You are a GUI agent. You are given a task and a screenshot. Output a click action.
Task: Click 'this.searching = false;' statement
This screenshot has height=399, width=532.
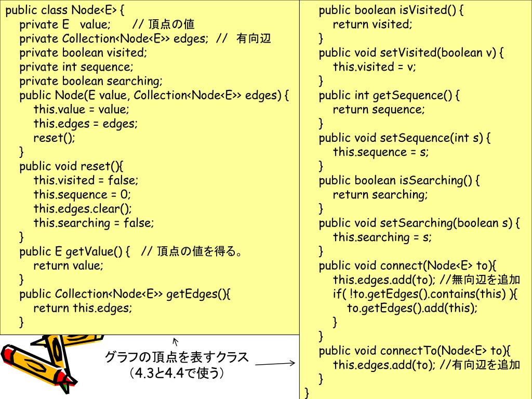[94, 223]
